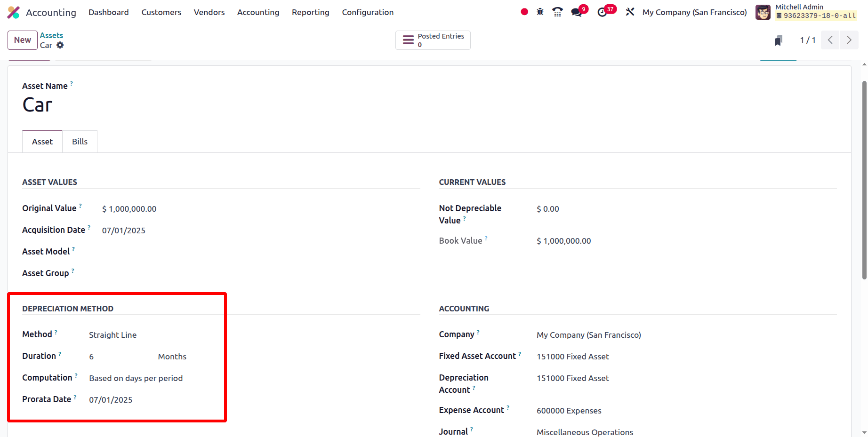Open gear settings next to Car breadcrumb
The height and width of the screenshot is (437, 868).
[x=60, y=45]
